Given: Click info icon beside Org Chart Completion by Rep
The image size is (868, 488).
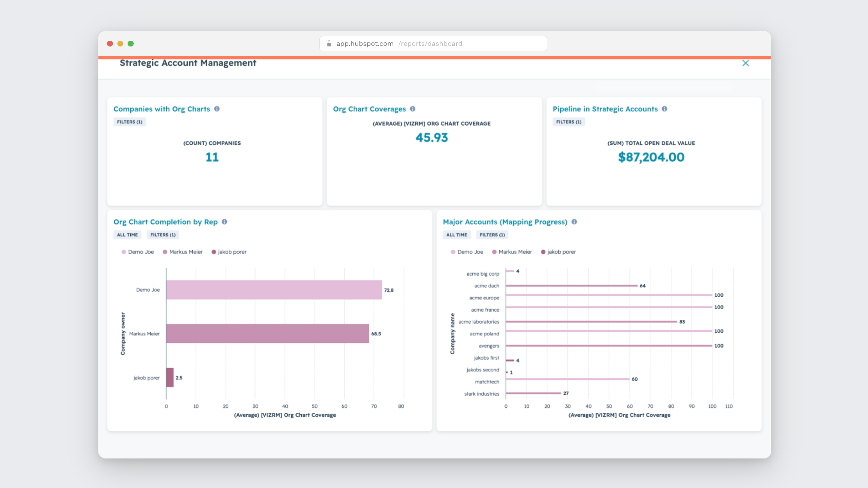Looking at the screenshot, I should (x=224, y=222).
